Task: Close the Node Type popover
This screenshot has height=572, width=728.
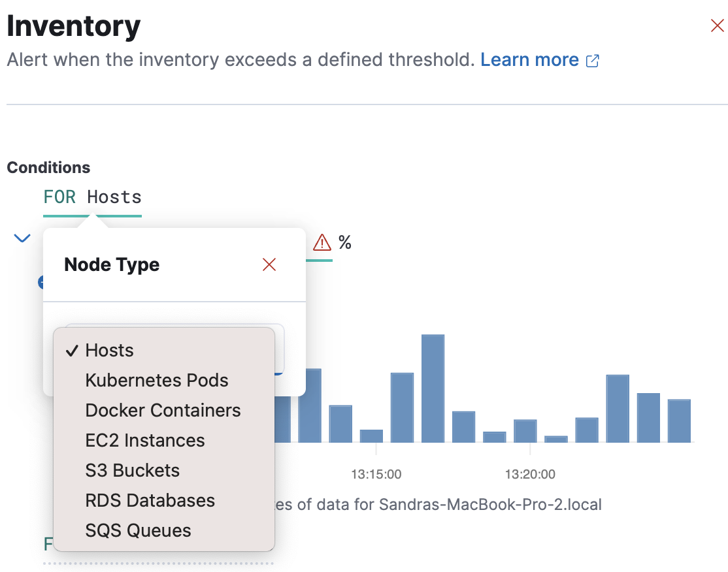Action: pos(269,264)
